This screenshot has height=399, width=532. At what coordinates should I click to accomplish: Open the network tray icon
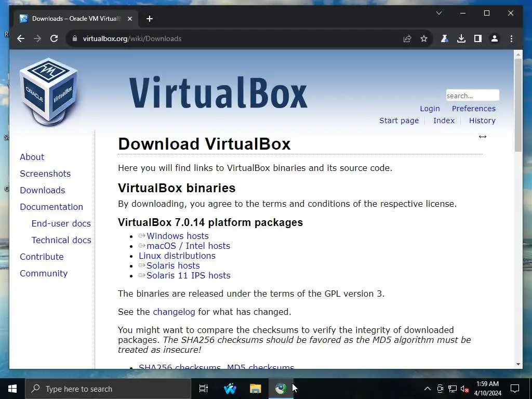(x=453, y=389)
